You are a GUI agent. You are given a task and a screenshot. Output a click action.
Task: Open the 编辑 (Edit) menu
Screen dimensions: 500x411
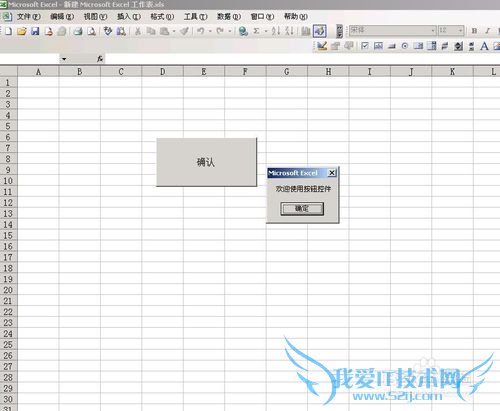62,16
